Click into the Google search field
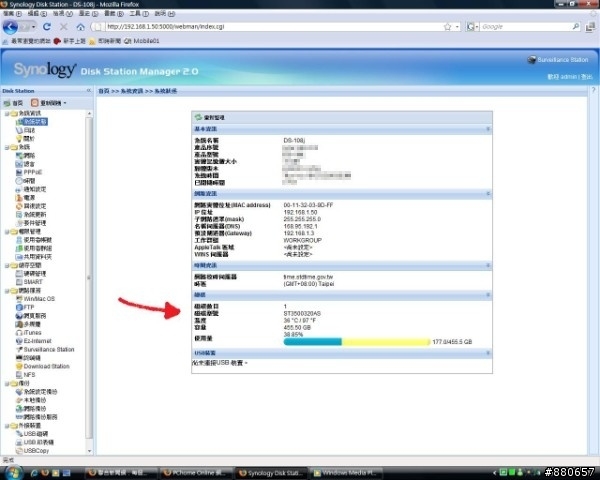Image resolution: width=600 pixels, height=480 pixels. (x=525, y=26)
